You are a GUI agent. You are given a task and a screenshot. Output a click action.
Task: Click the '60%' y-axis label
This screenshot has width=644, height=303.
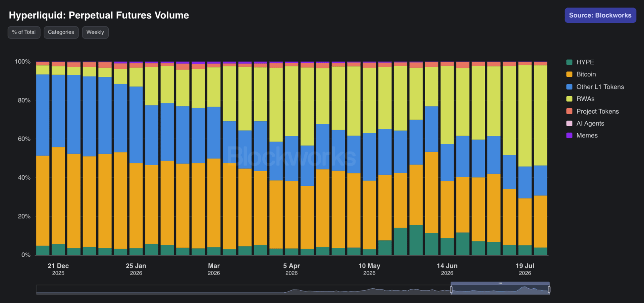(24, 139)
